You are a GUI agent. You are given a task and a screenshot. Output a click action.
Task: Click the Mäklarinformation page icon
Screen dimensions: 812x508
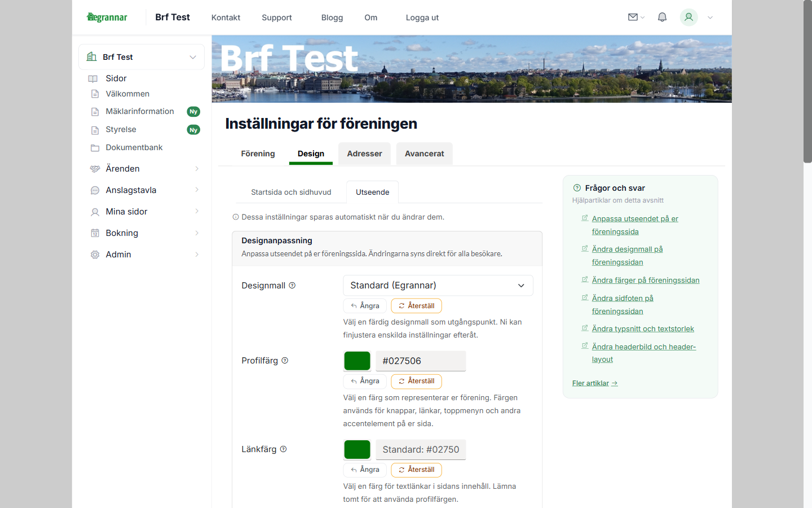[x=95, y=112]
